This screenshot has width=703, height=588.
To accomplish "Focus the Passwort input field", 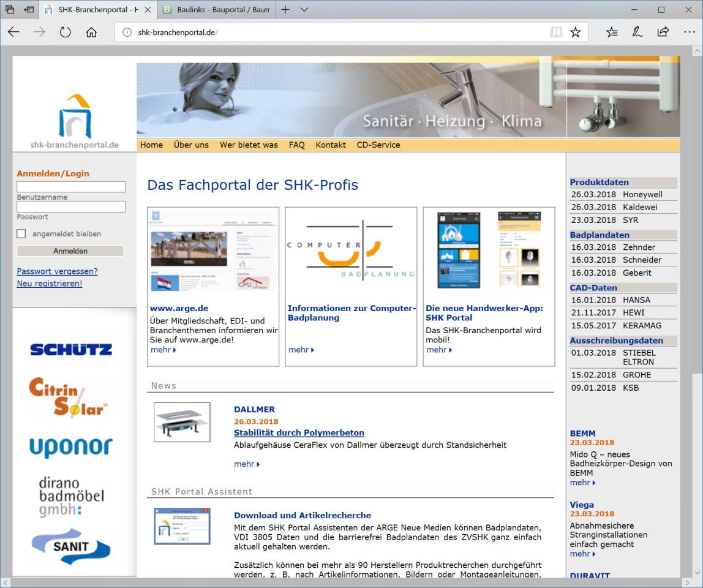I will point(71,206).
